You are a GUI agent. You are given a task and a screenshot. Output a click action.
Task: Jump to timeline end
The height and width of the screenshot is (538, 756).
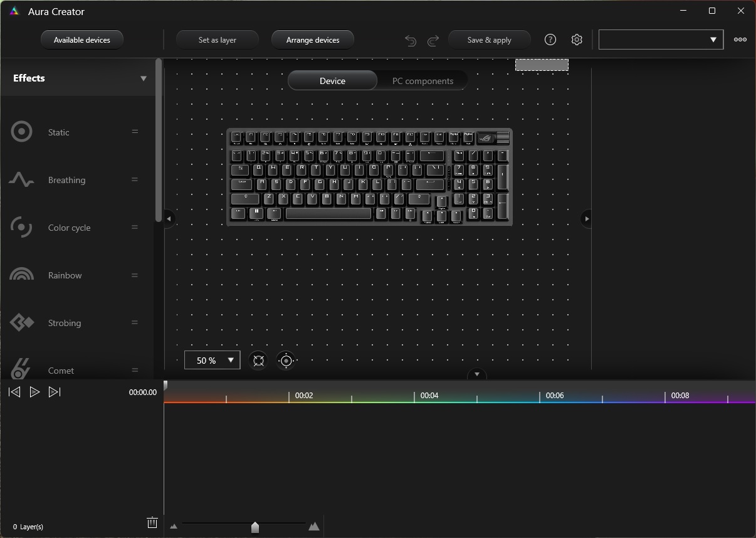55,392
